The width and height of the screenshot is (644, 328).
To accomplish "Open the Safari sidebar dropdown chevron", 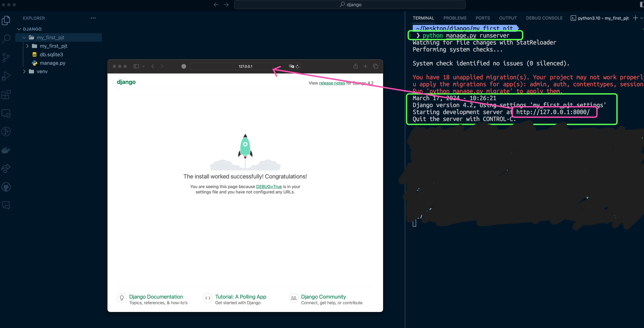I will tap(143, 66).
